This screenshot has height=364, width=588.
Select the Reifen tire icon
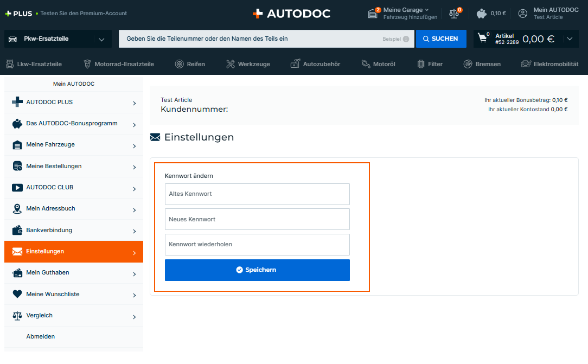180,64
